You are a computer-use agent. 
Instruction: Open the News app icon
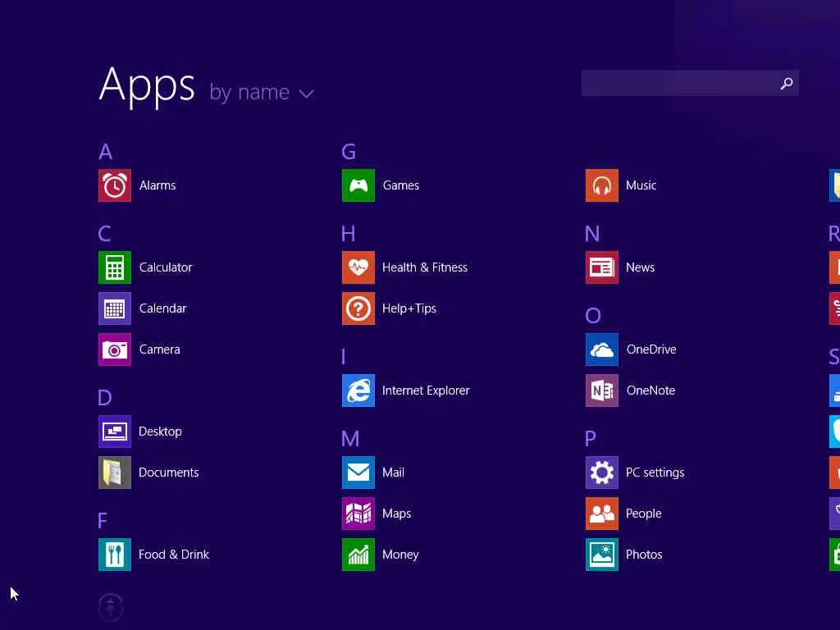[x=601, y=267]
